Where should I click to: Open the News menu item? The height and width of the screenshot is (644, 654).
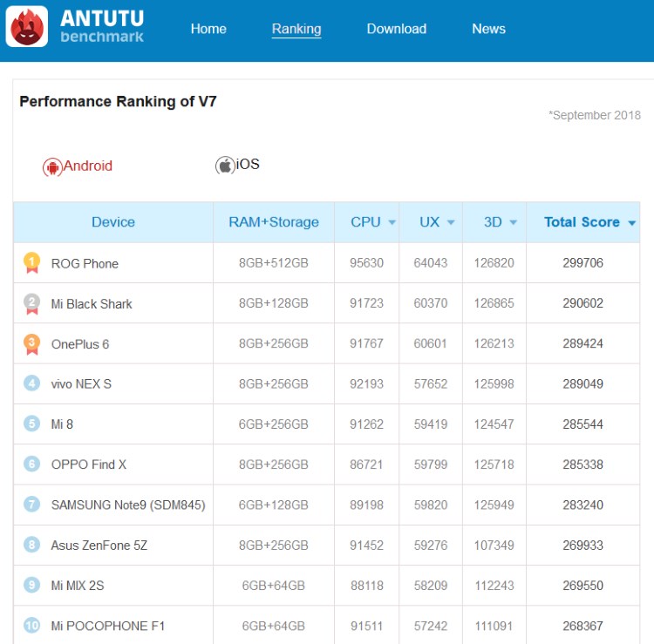(x=489, y=29)
